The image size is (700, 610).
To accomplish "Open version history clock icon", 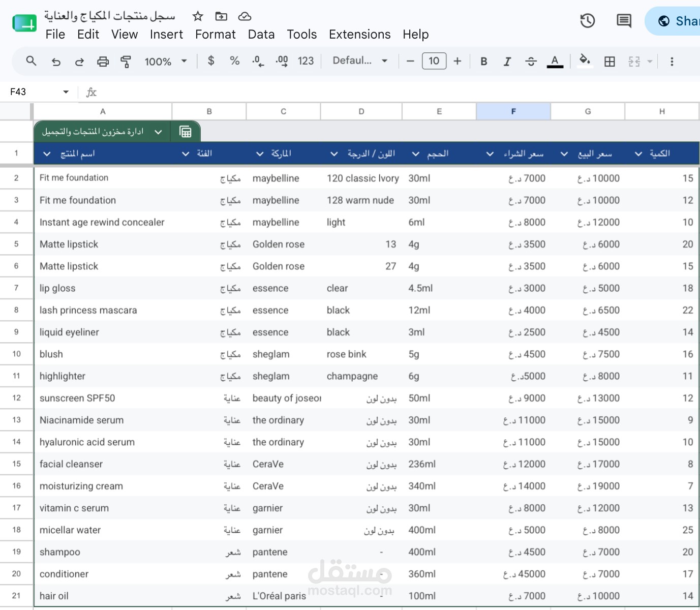I will tap(588, 21).
